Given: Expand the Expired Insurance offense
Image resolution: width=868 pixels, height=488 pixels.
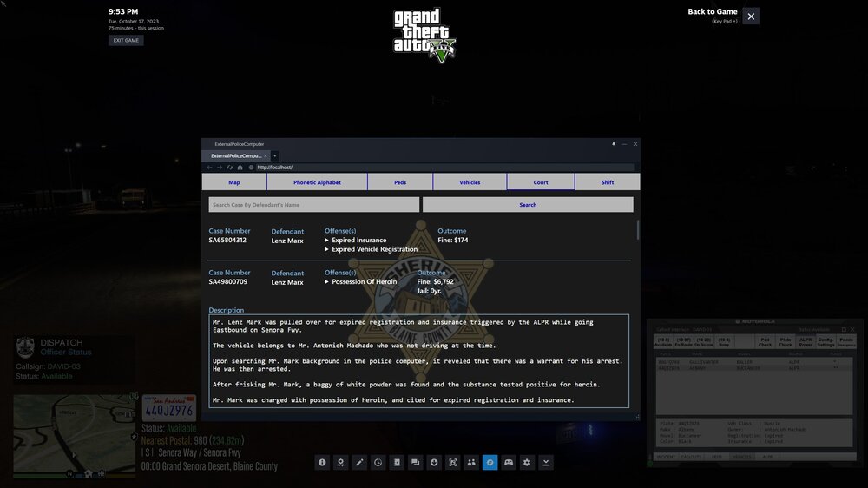Looking at the screenshot, I should pos(355,241).
